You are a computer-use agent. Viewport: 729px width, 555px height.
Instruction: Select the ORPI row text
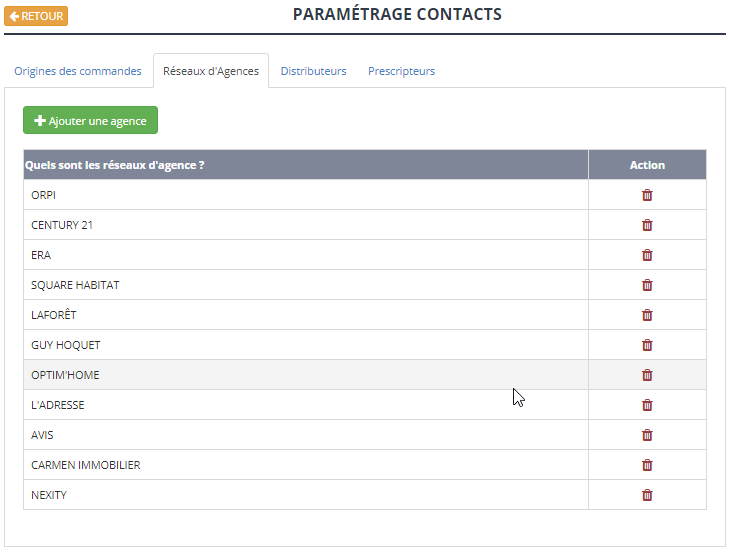pyautogui.click(x=43, y=195)
